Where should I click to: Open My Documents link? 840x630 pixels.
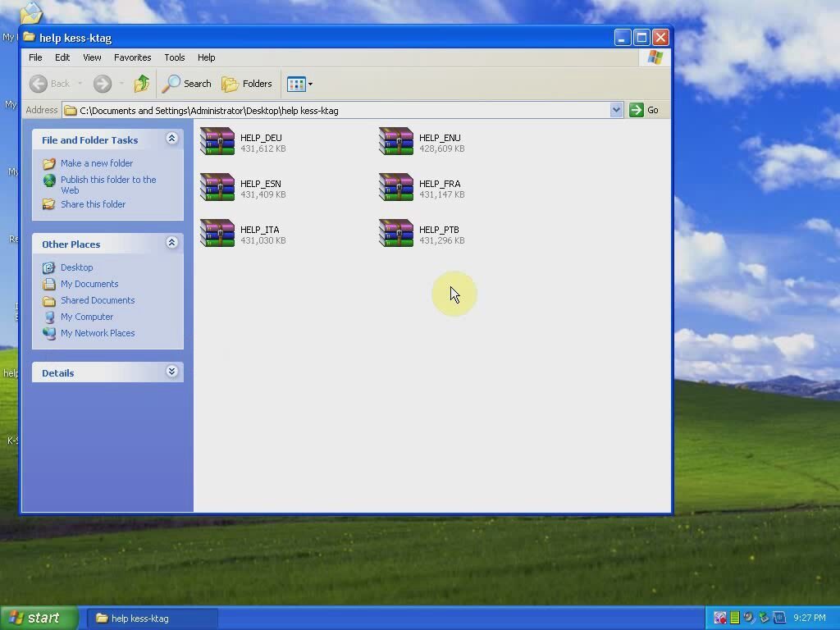pos(89,284)
